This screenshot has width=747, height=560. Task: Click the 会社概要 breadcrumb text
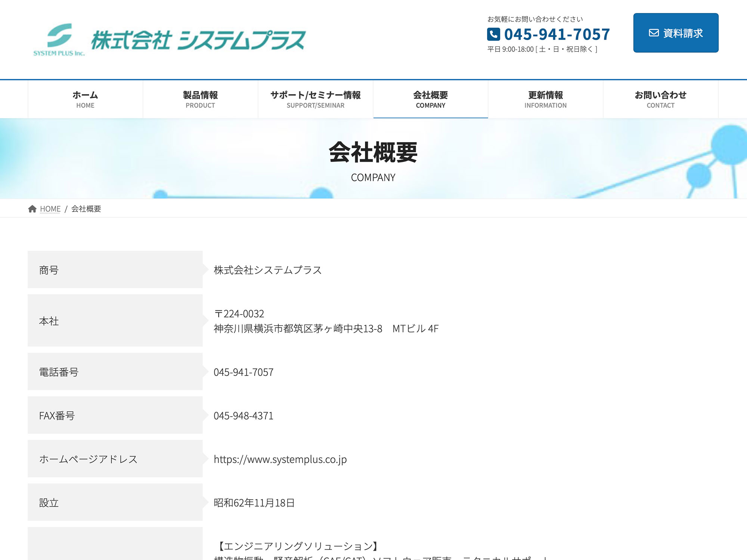point(86,209)
